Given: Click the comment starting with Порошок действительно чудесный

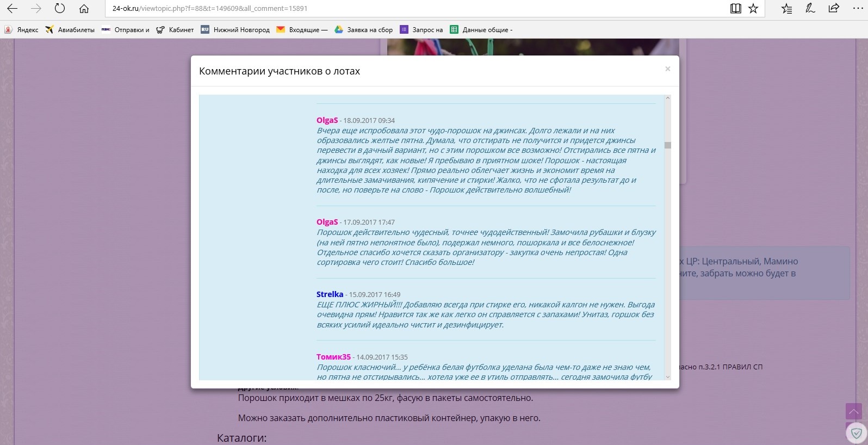Looking at the screenshot, I should [486, 247].
